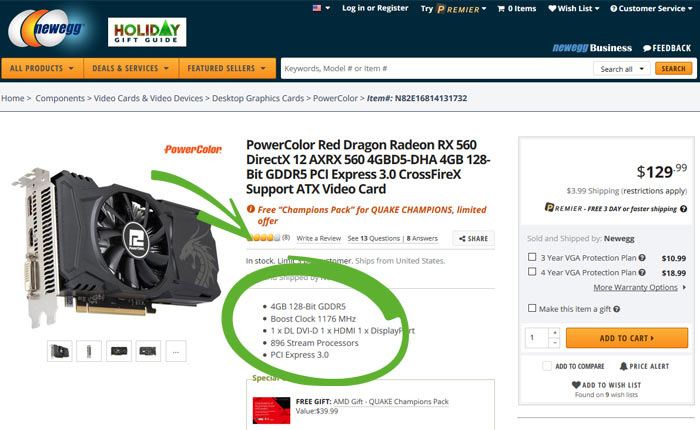Check the 3 Year VGA Protection Plan box
This screenshot has height=430, width=700.
532,257
